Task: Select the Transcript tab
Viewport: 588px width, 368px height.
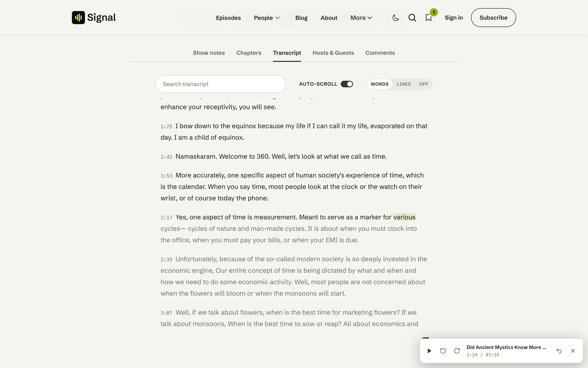Action: point(287,53)
